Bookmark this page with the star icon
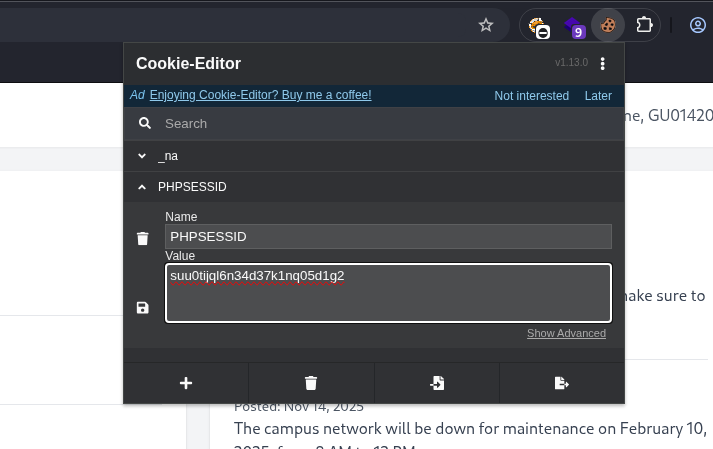 [x=486, y=25]
